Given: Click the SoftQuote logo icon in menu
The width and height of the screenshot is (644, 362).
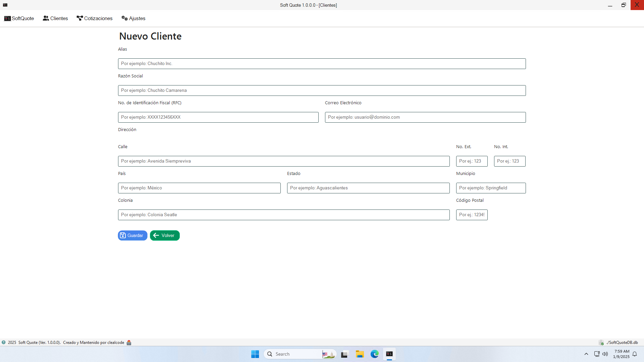Looking at the screenshot, I should 7,18.
